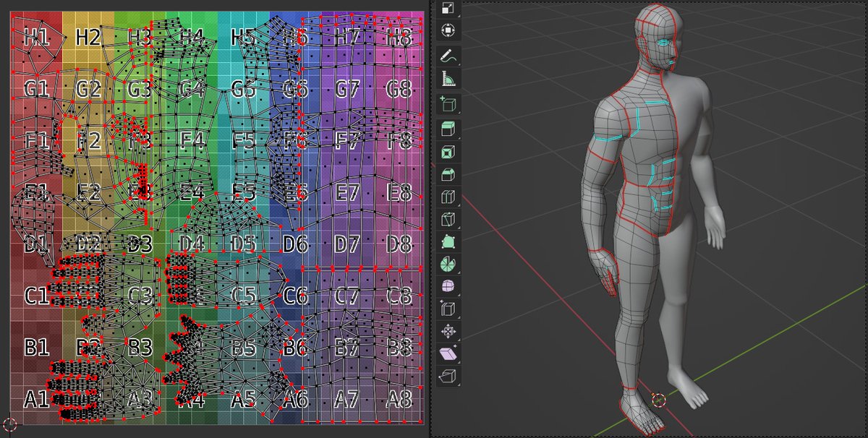
Task: Select the Spin tool
Action: tap(448, 265)
